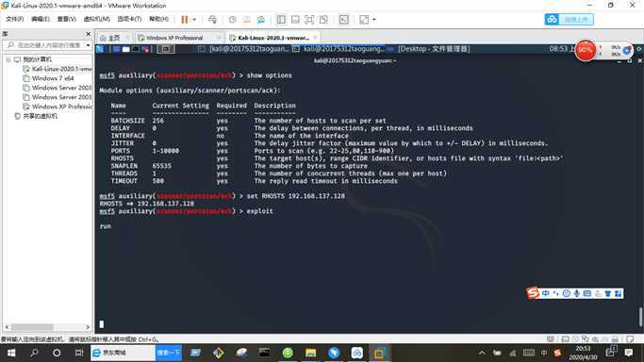Open the 文件(F) menu in VMware
The image size is (644, 362).
14,19
